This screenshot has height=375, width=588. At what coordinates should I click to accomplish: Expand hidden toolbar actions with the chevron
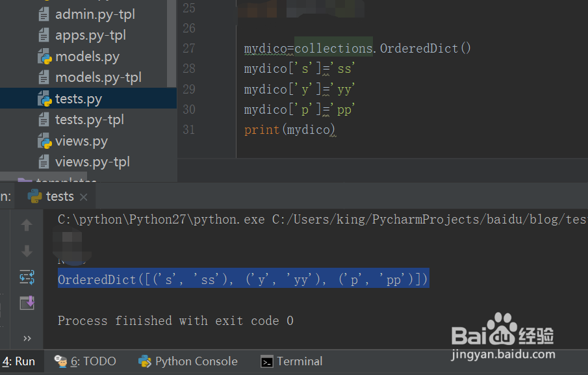pos(27,338)
